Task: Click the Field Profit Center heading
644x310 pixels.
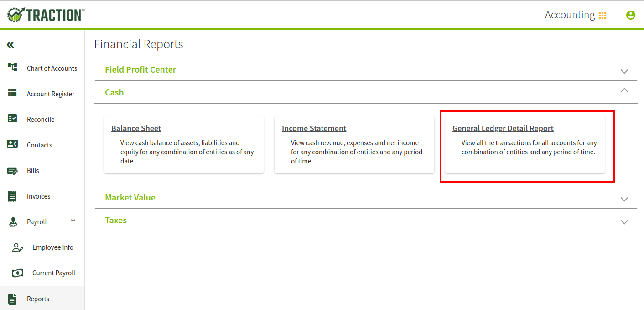Action: tap(140, 69)
